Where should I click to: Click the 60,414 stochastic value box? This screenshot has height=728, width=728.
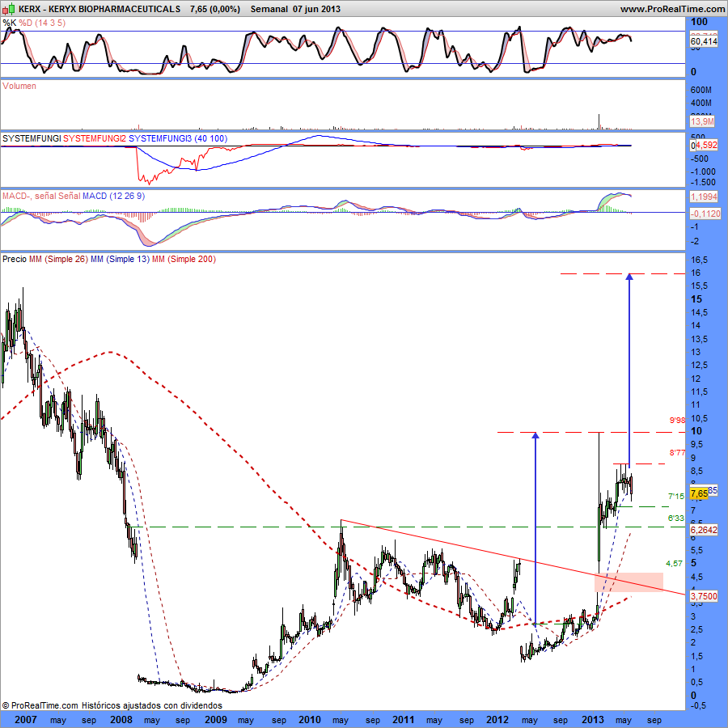coord(704,41)
